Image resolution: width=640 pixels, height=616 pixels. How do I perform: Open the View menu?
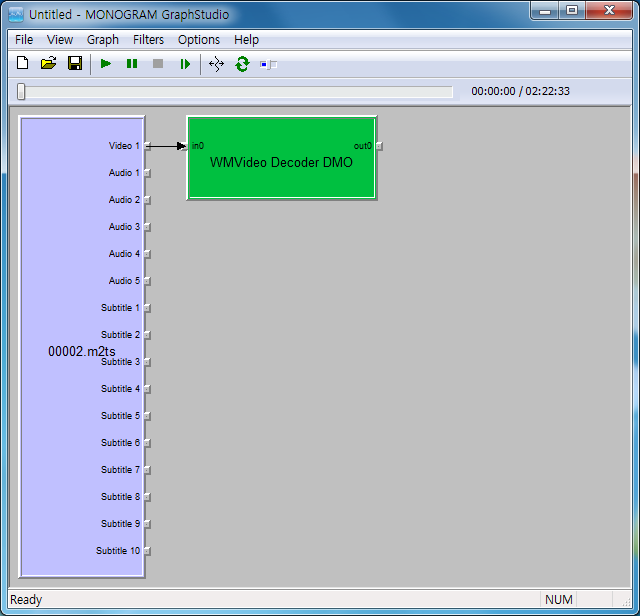pos(60,40)
